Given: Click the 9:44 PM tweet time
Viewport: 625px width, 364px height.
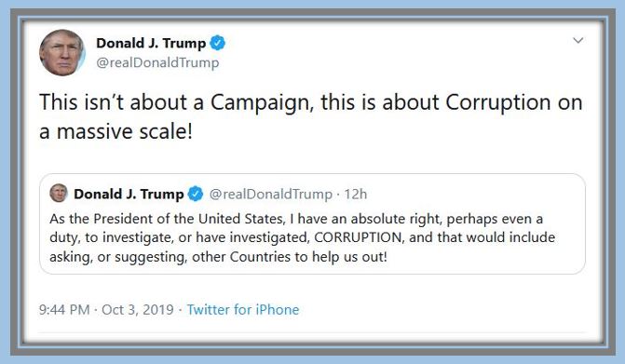Looking at the screenshot, I should coord(64,309).
